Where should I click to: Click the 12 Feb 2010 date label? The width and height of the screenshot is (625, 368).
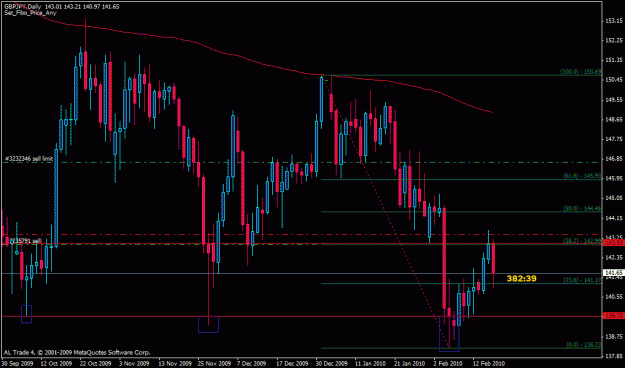point(489,363)
